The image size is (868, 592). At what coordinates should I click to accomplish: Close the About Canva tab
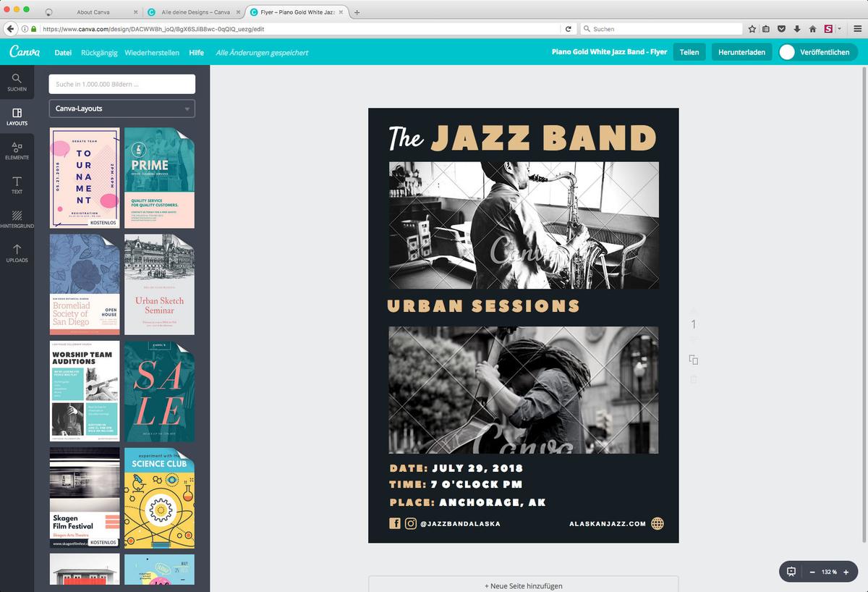point(135,12)
